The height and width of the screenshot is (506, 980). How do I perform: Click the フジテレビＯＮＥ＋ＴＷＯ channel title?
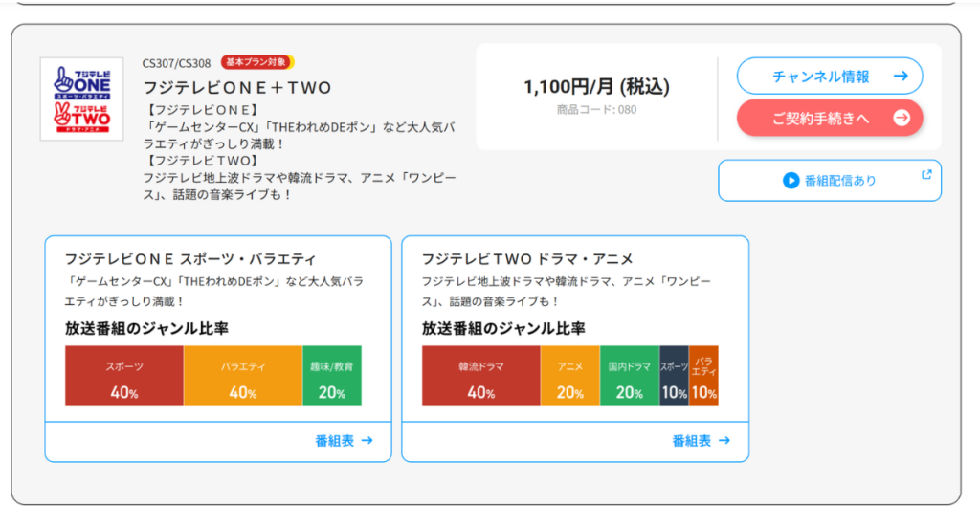(236, 88)
